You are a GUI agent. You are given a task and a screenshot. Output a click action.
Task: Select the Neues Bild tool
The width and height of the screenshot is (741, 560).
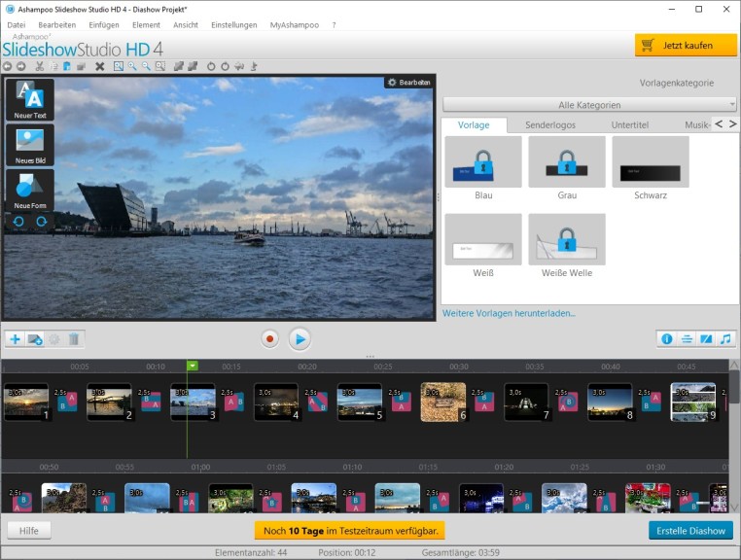pyautogui.click(x=29, y=145)
